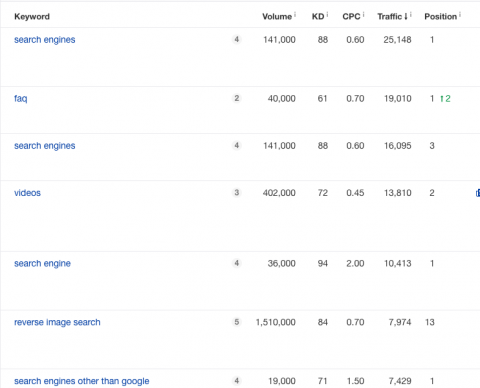The image size is (480, 388).
Task: Click the info icon beside Position header
Action: point(460,14)
